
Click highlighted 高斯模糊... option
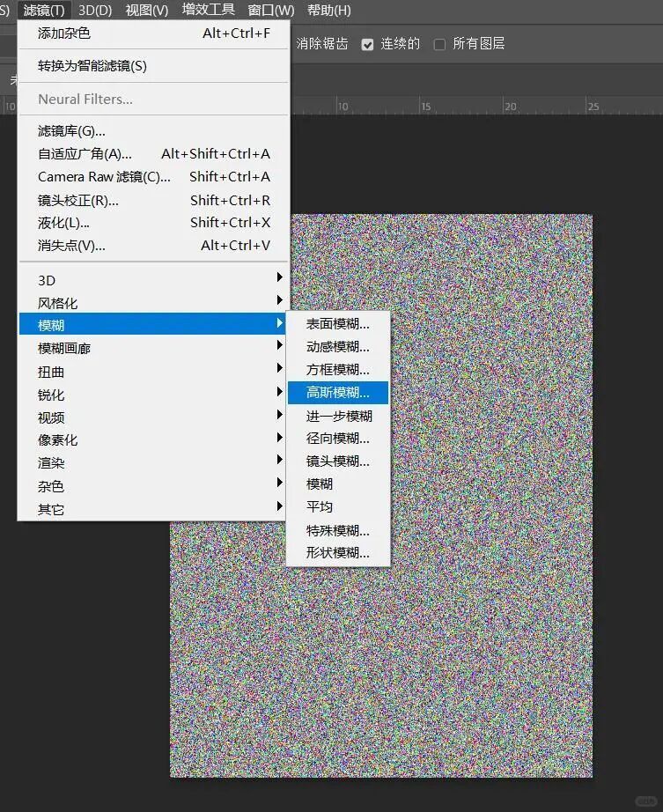[338, 393]
